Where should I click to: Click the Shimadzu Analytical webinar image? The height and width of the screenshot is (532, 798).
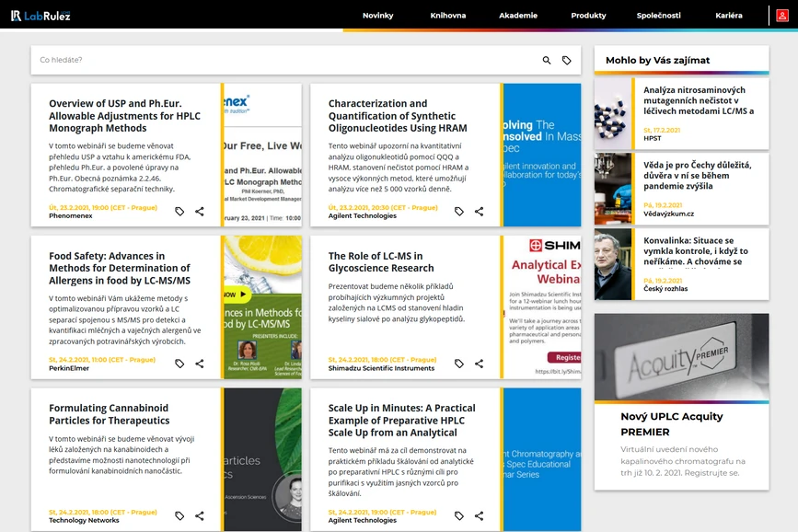(542, 306)
